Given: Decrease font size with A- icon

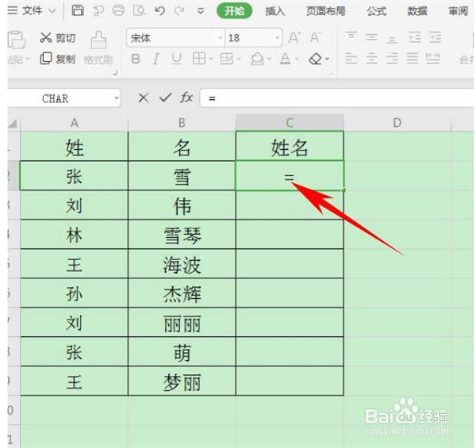Looking at the screenshot, I should click(x=316, y=37).
